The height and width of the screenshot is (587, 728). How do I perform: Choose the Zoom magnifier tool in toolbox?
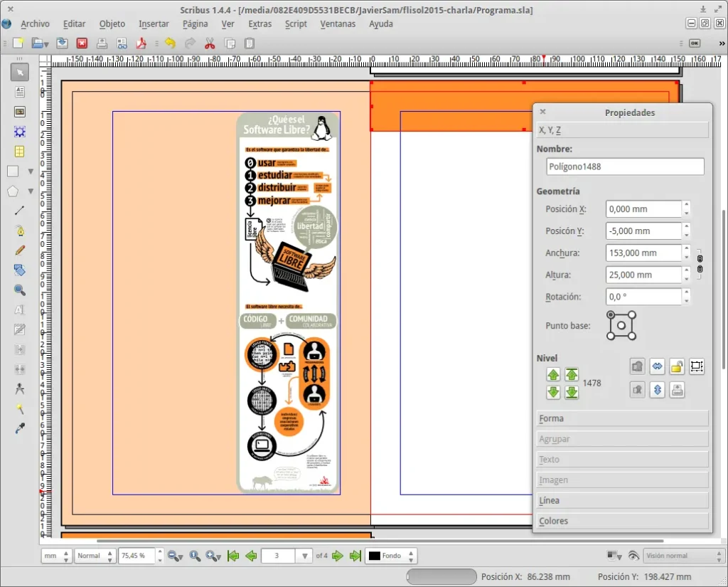(19, 290)
